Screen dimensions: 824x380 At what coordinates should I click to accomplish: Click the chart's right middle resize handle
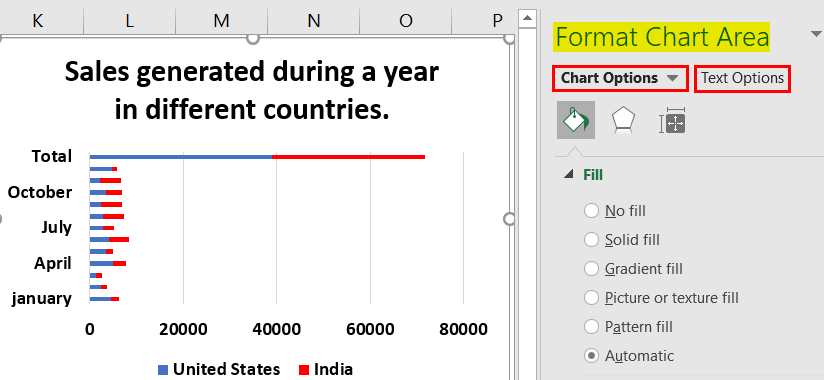[x=509, y=219]
